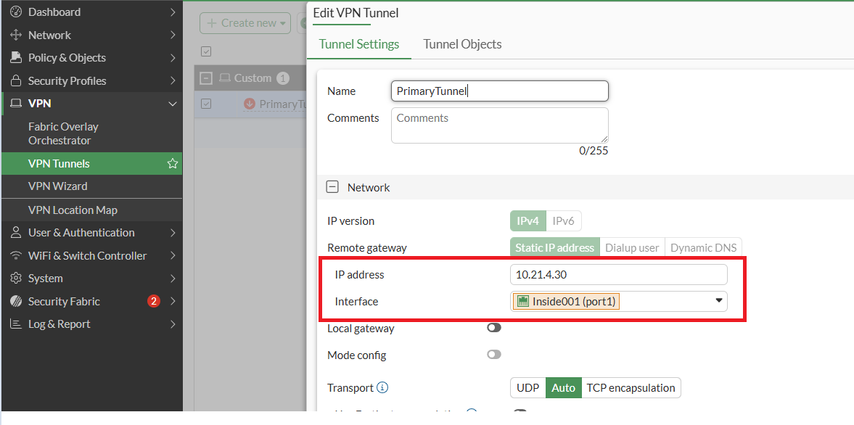Click the VPN Tunnels favorite star
This screenshot has height=425, width=854.
(x=172, y=163)
